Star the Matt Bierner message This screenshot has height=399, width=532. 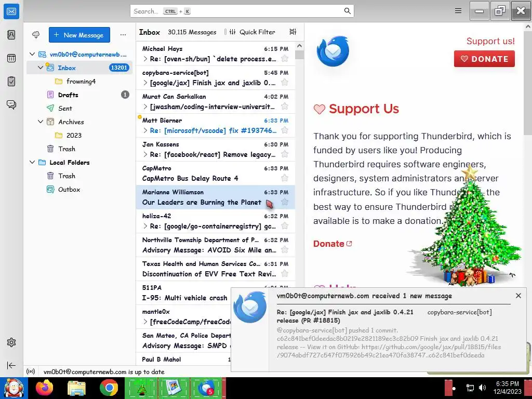click(x=285, y=130)
